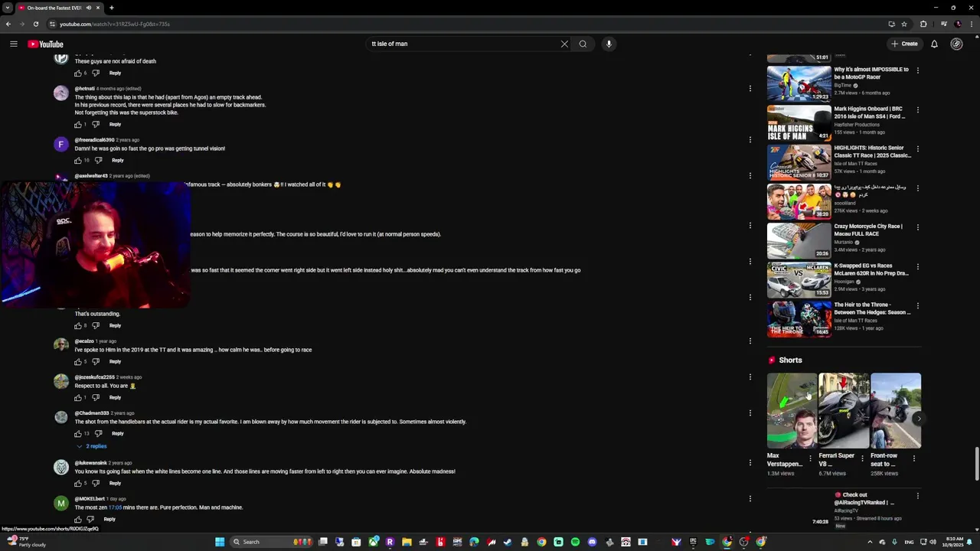
Task: Open the Chrome tab search dropdown
Action: coord(8,8)
